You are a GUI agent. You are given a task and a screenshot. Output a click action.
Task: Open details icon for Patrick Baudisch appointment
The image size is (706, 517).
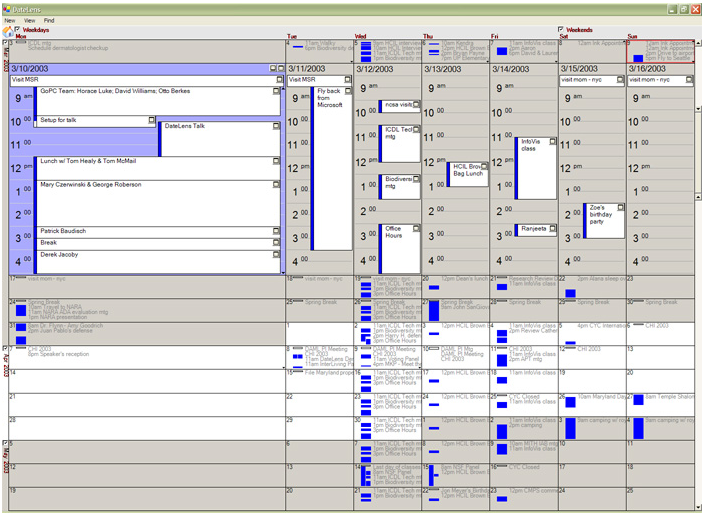(276, 231)
